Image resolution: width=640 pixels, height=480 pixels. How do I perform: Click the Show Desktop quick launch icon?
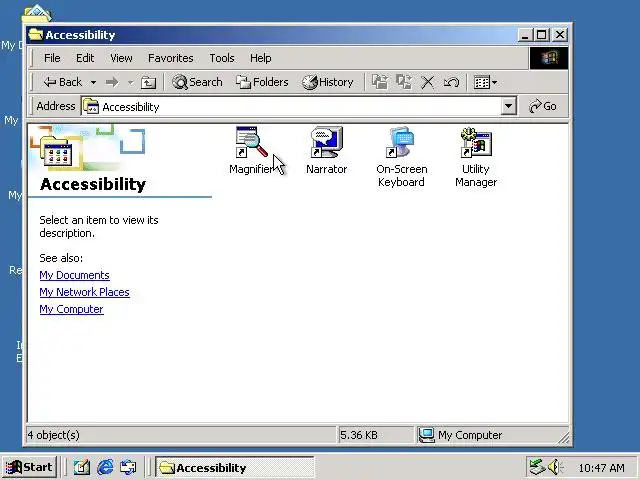(82, 467)
